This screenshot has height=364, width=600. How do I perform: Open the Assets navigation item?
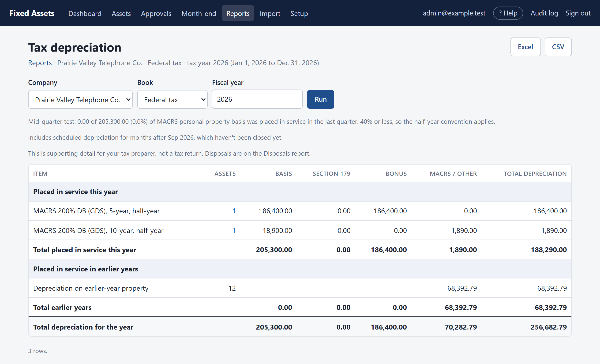121,13
